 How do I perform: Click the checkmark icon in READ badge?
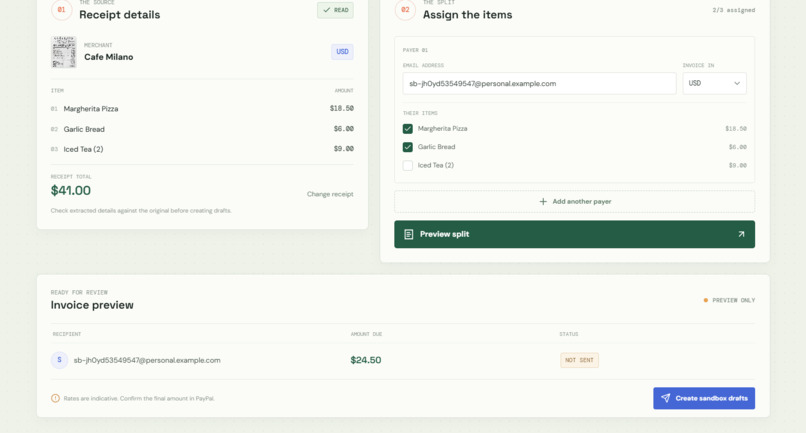[x=326, y=10]
